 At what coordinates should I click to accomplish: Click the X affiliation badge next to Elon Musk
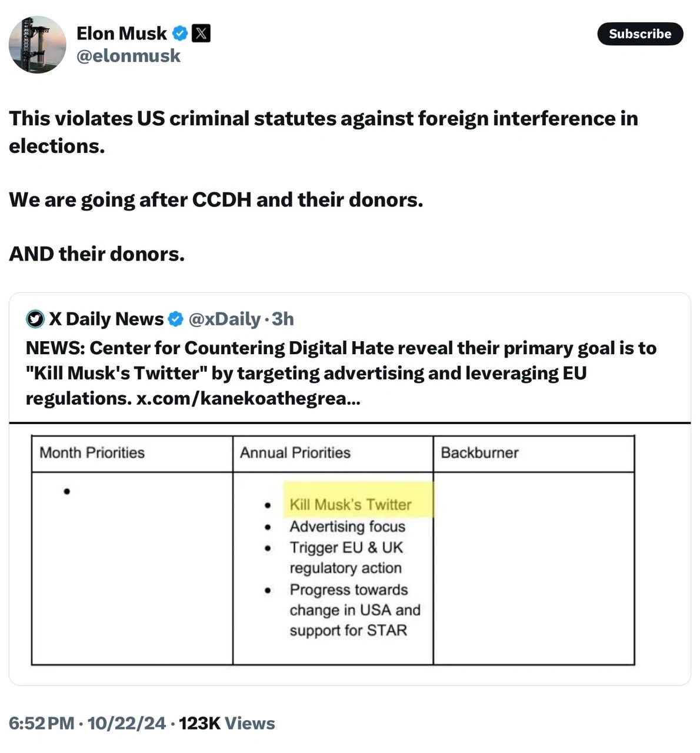tap(201, 34)
